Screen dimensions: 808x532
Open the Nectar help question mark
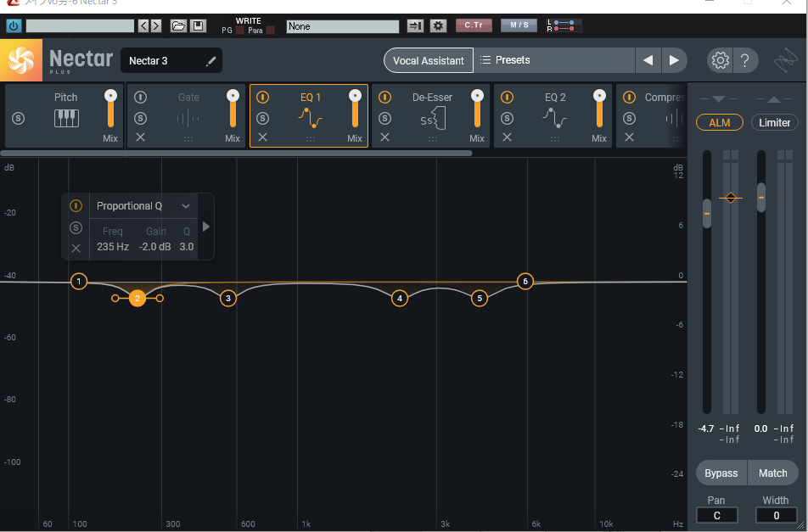click(x=744, y=61)
